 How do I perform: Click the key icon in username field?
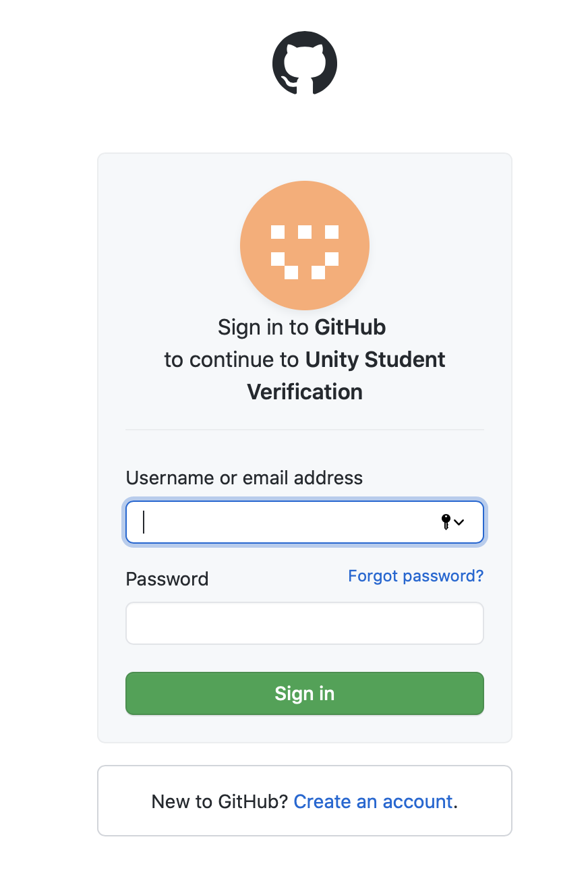446,521
